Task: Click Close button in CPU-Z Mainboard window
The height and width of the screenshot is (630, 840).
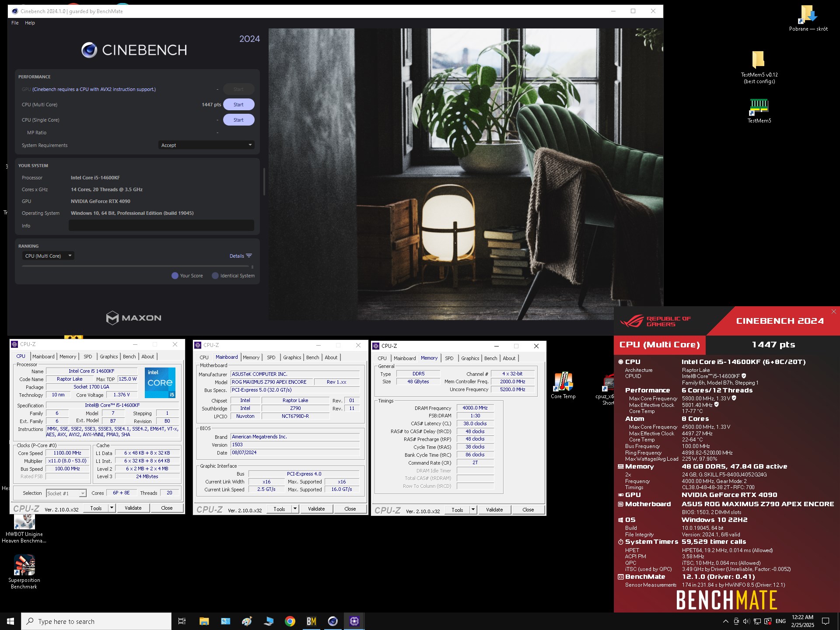Action: pos(350,509)
